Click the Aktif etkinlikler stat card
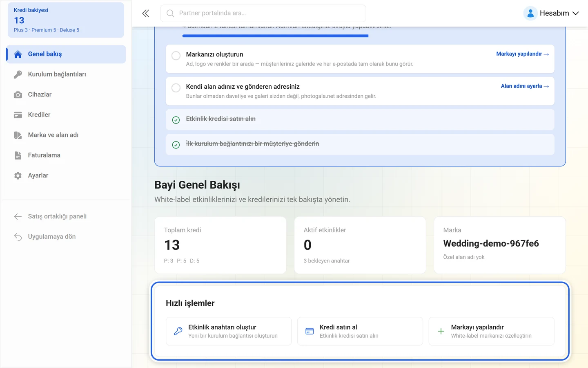 [x=360, y=245]
